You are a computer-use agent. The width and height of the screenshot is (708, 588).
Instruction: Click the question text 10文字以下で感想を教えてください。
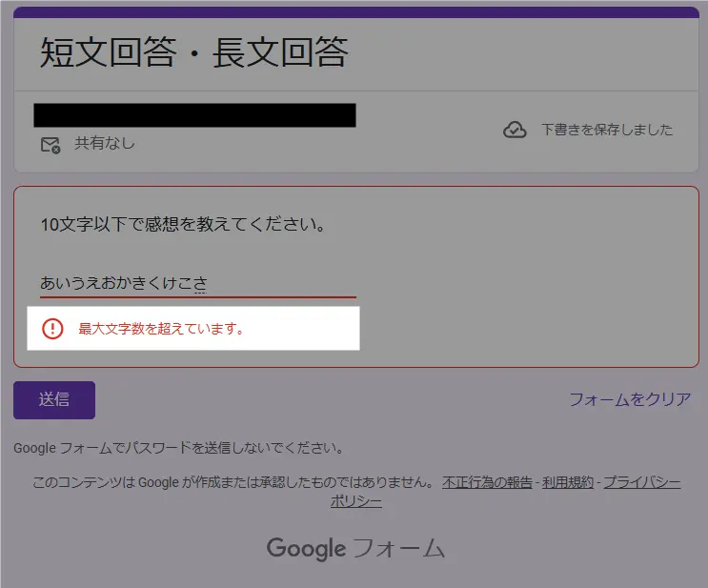[x=183, y=224]
